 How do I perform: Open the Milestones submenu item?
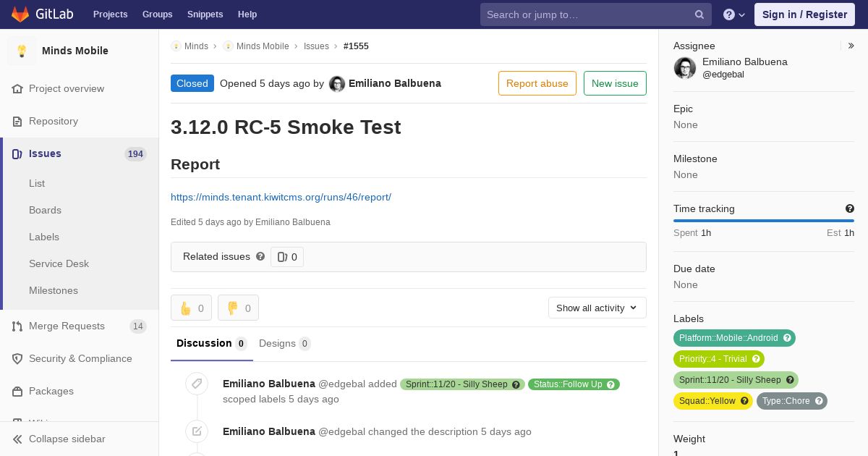(54, 290)
